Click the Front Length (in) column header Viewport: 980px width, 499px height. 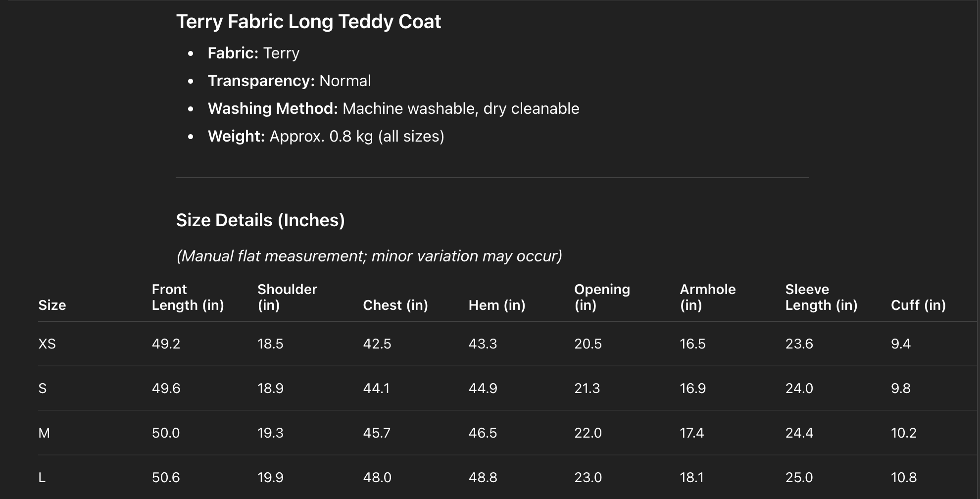[x=188, y=297]
